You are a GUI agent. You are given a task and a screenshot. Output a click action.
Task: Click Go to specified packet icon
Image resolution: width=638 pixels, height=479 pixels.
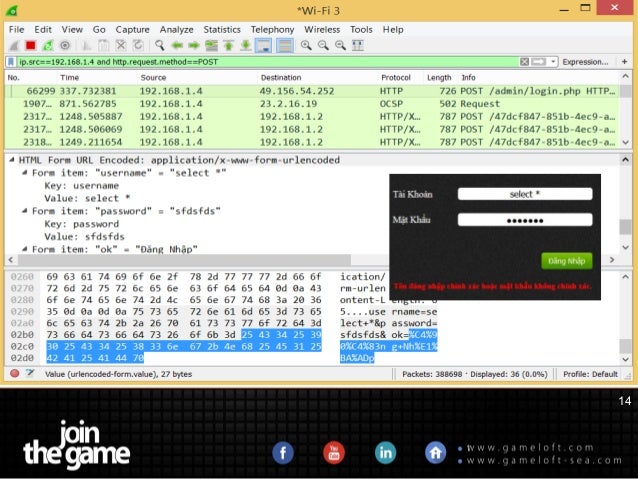[x=211, y=46]
